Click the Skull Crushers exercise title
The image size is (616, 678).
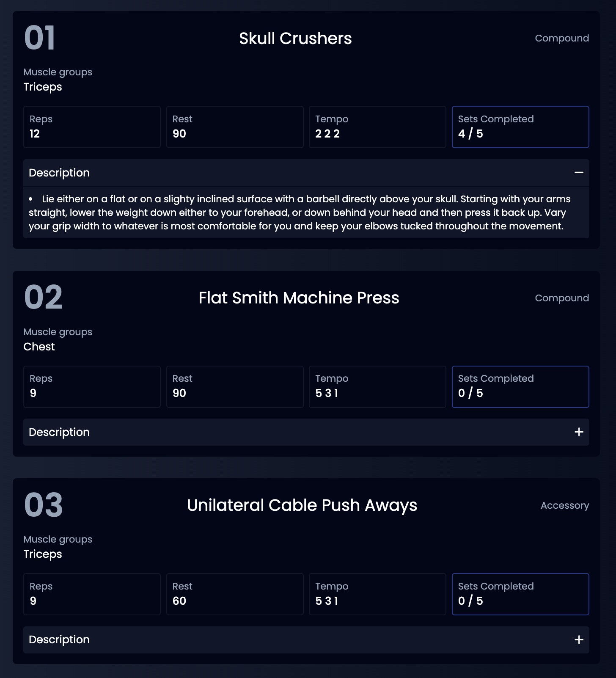[295, 39]
